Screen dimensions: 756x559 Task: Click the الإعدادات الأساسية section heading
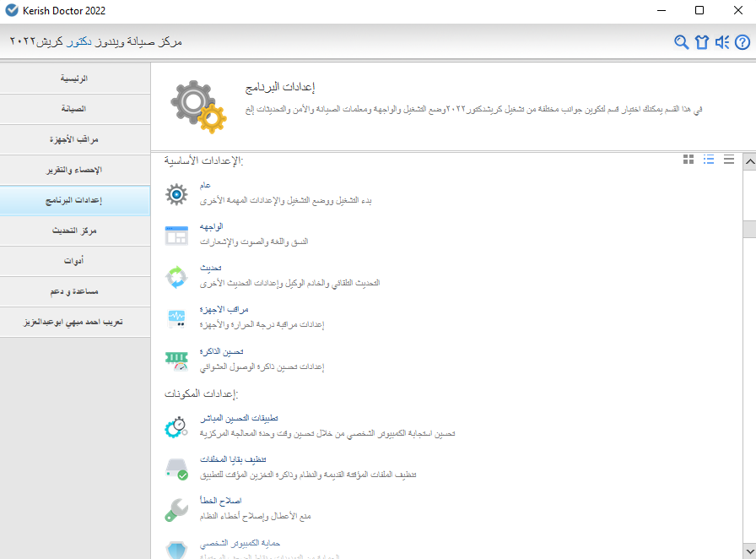coord(203,160)
